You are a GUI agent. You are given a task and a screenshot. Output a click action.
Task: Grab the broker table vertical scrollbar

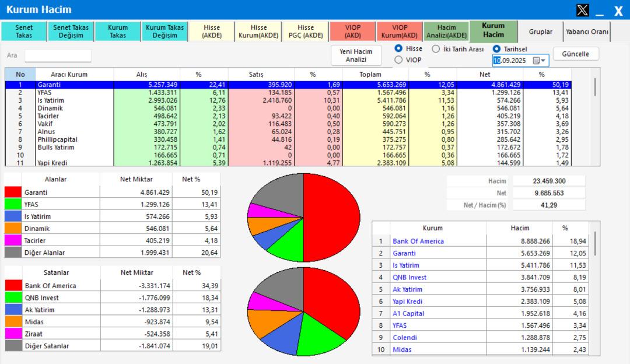click(595, 87)
